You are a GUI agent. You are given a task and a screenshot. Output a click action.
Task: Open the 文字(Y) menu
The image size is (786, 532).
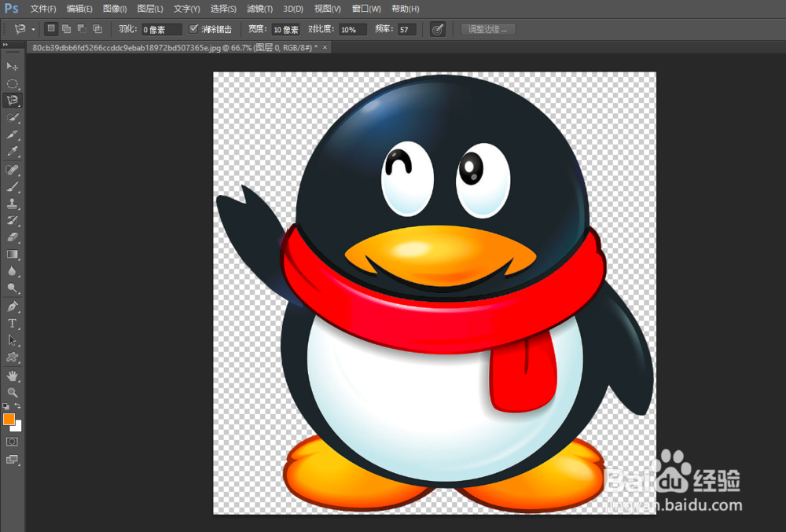tap(186, 9)
